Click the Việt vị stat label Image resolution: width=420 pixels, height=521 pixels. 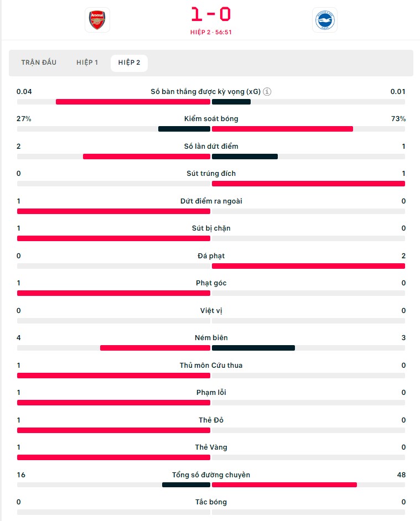211,311
